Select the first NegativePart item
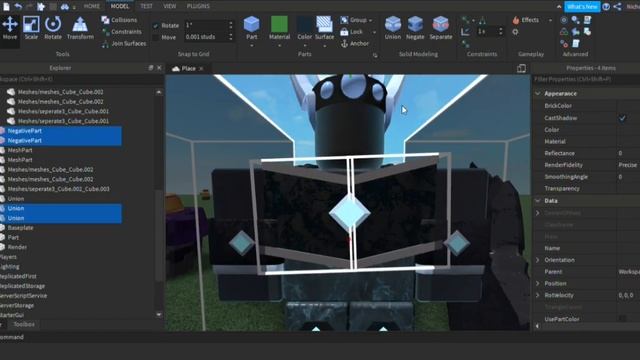This screenshot has height=360, width=640. 61,131
